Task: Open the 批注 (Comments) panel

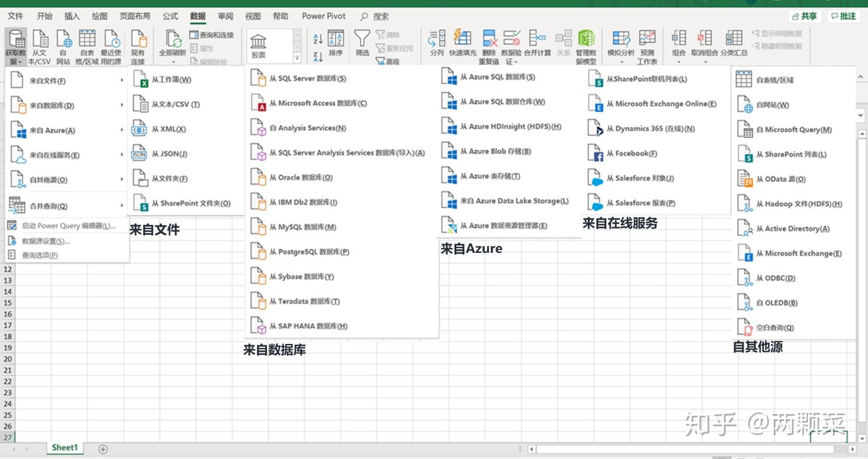Action: pos(843,16)
